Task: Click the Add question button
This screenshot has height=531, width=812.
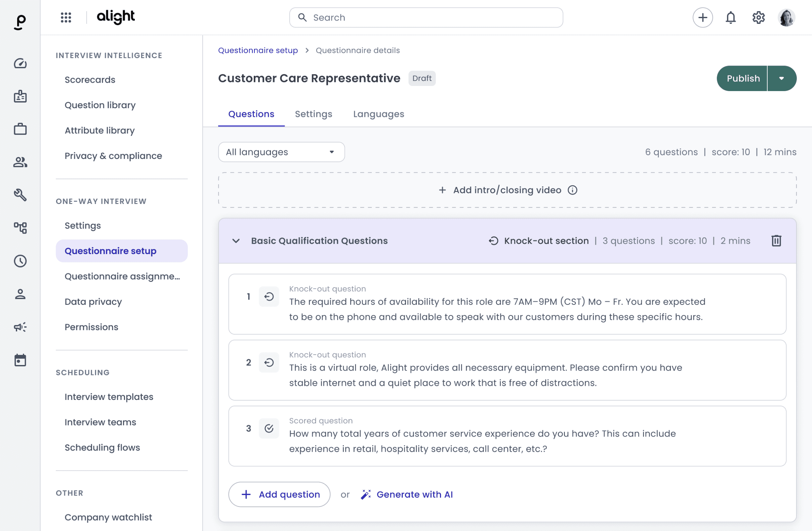Action: click(x=279, y=494)
